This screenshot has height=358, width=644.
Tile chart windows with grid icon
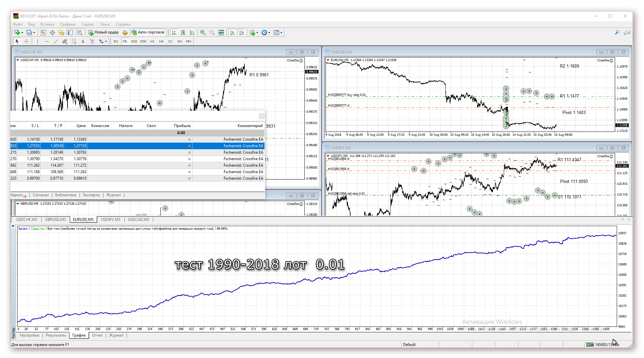(221, 32)
